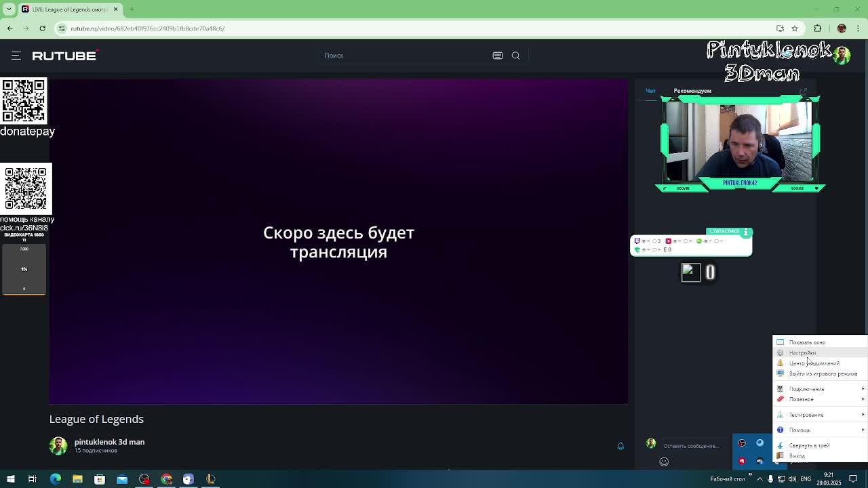Go back in the browser

tap(10, 28)
